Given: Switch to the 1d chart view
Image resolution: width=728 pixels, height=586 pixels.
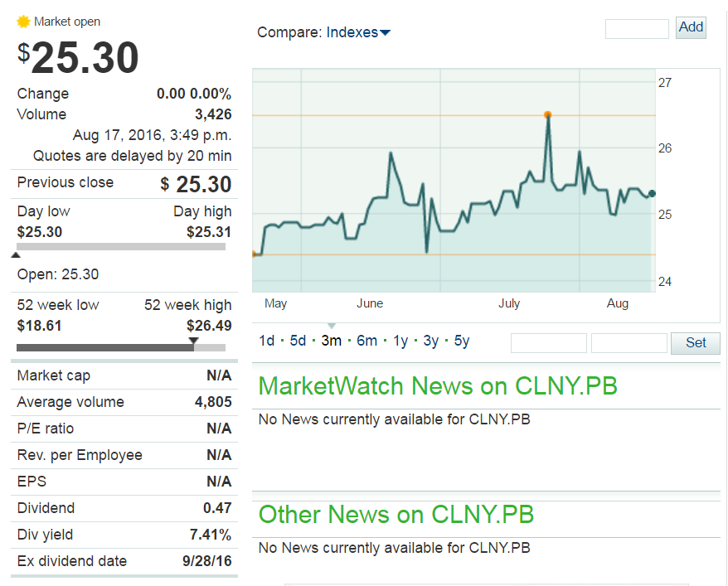Looking at the screenshot, I should coord(267,341).
